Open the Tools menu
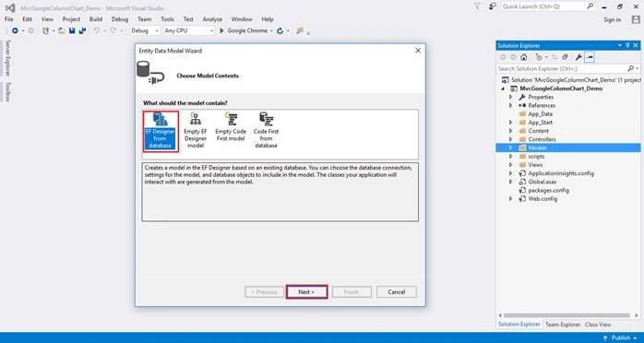 click(x=168, y=19)
